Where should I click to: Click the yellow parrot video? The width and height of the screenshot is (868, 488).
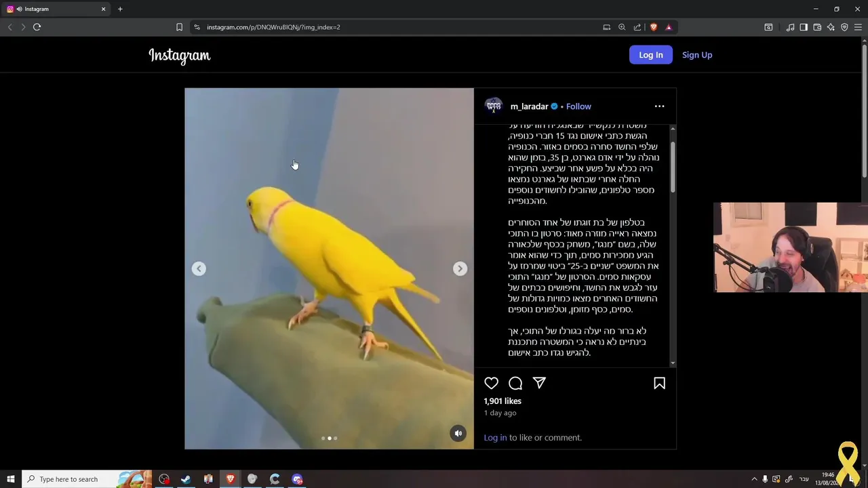point(329,268)
